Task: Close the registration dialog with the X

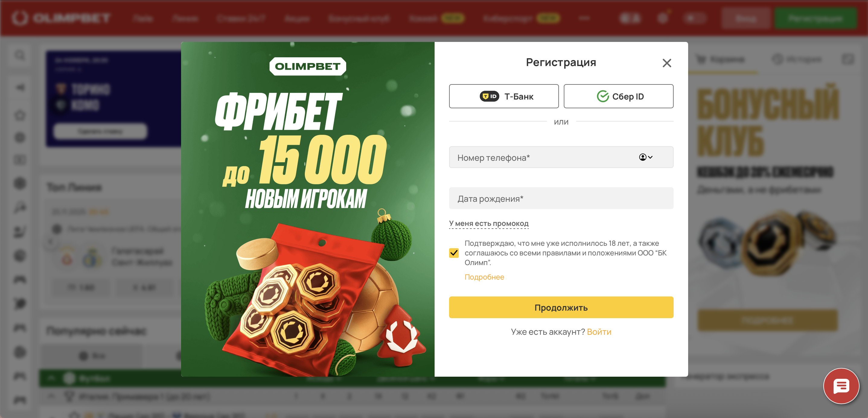Action: coord(666,63)
